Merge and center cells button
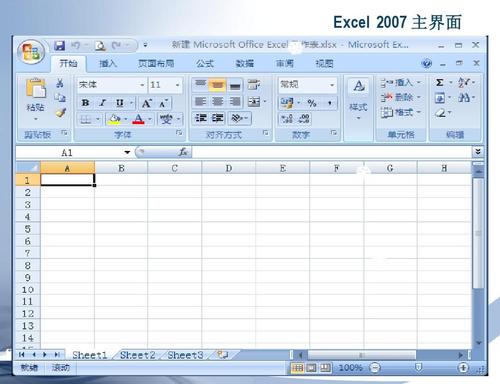500x384 pixels. click(254, 102)
